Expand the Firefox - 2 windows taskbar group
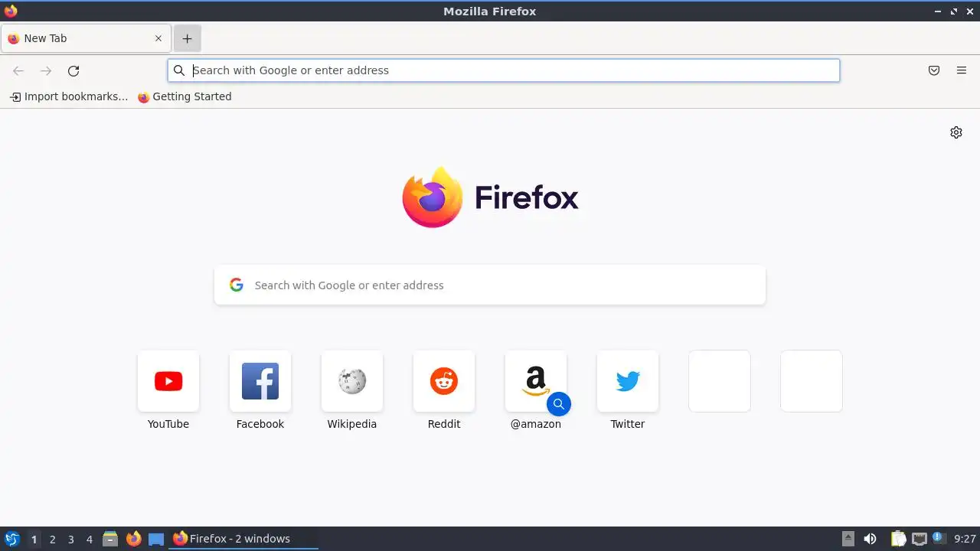The width and height of the screenshot is (980, 551). [x=243, y=539]
